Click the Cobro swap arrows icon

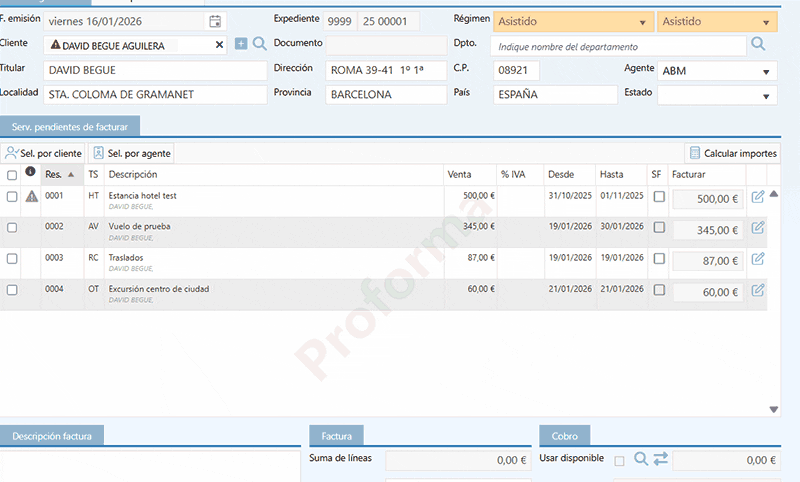point(661,459)
